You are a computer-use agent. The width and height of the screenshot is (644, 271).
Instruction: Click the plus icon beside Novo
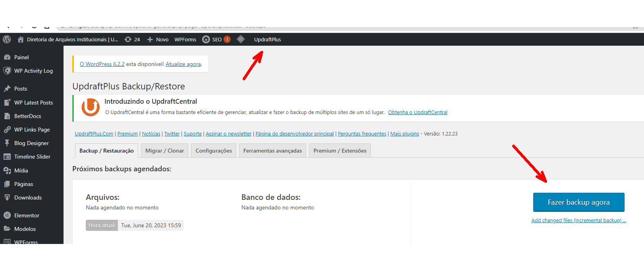(150, 39)
